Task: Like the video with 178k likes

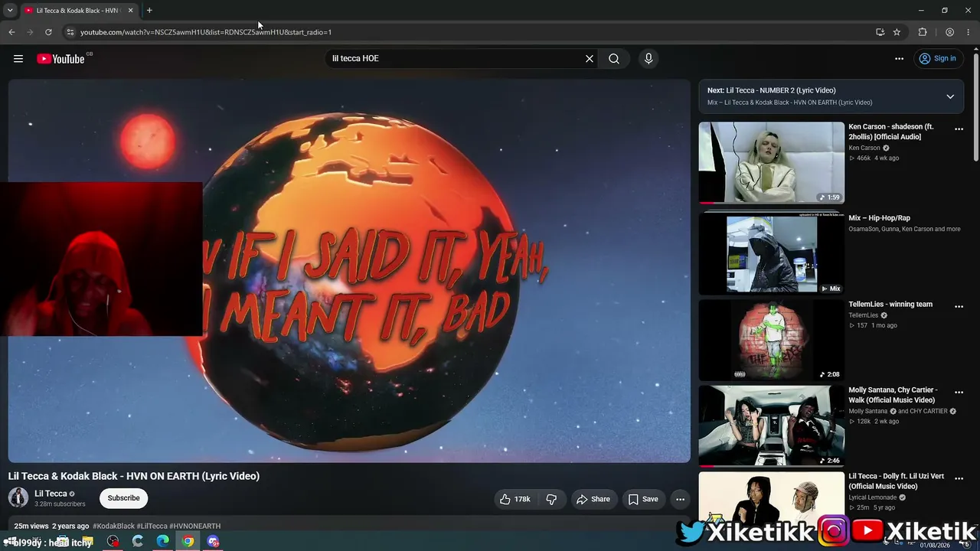Action: [515, 499]
